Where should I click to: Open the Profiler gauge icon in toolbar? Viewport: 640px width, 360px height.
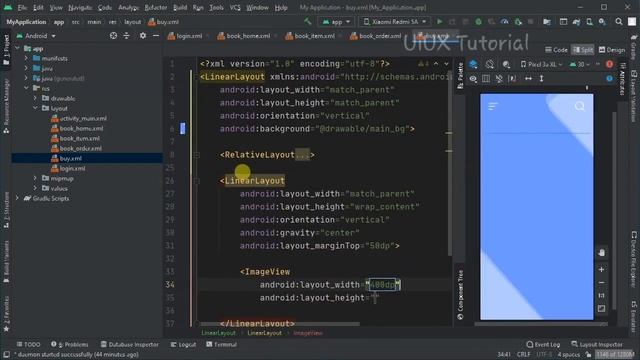(504, 22)
